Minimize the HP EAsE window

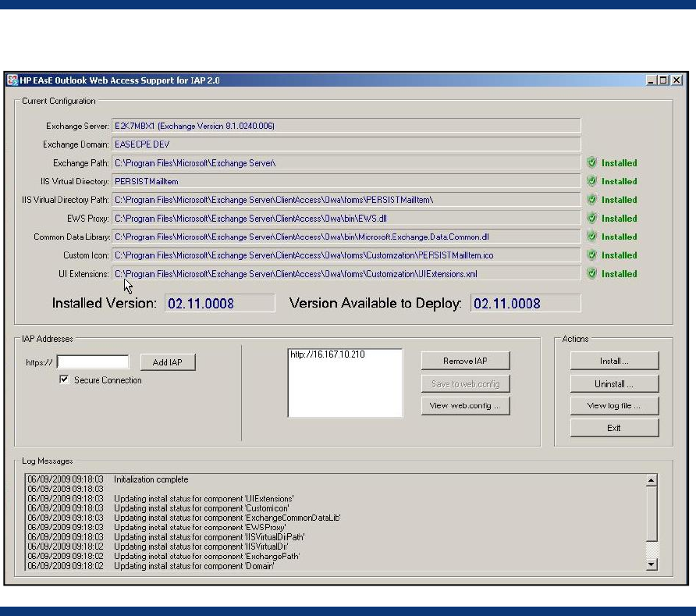pos(651,80)
